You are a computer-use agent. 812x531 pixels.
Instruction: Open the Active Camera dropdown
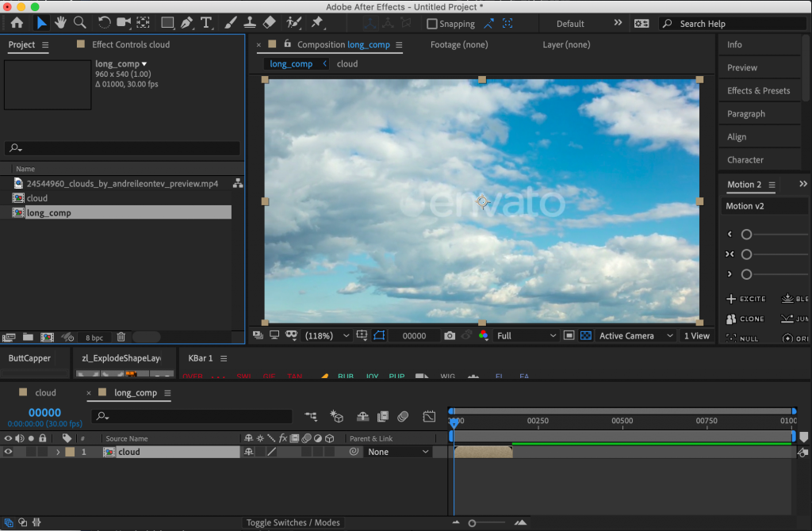636,336
